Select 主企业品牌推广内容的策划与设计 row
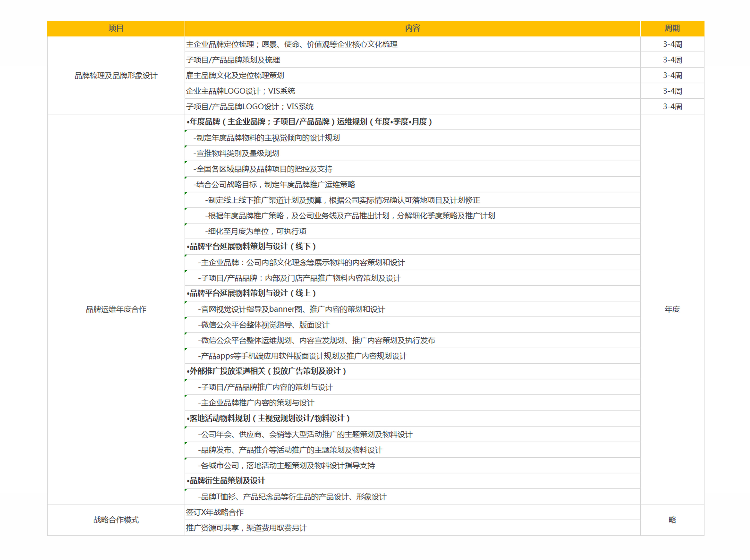750x560 pixels. click(413, 403)
